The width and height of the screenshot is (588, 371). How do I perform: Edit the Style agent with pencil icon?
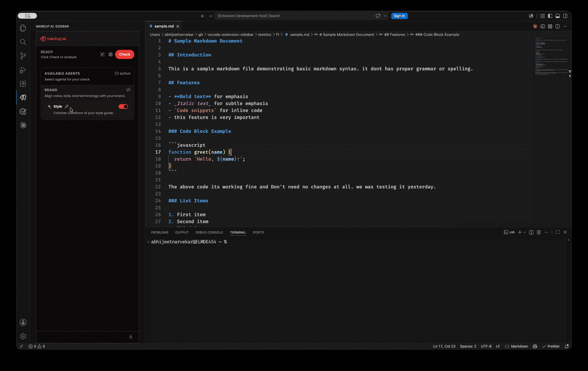point(66,106)
